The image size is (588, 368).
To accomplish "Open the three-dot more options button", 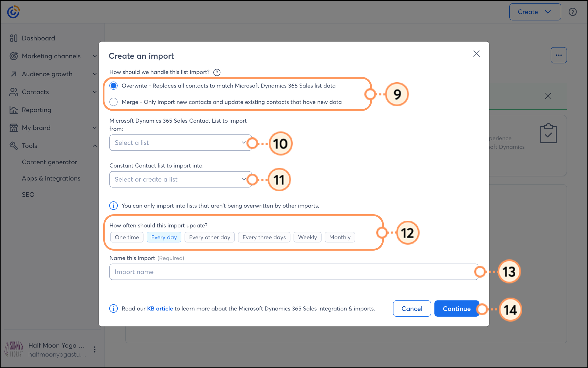I will (x=559, y=55).
